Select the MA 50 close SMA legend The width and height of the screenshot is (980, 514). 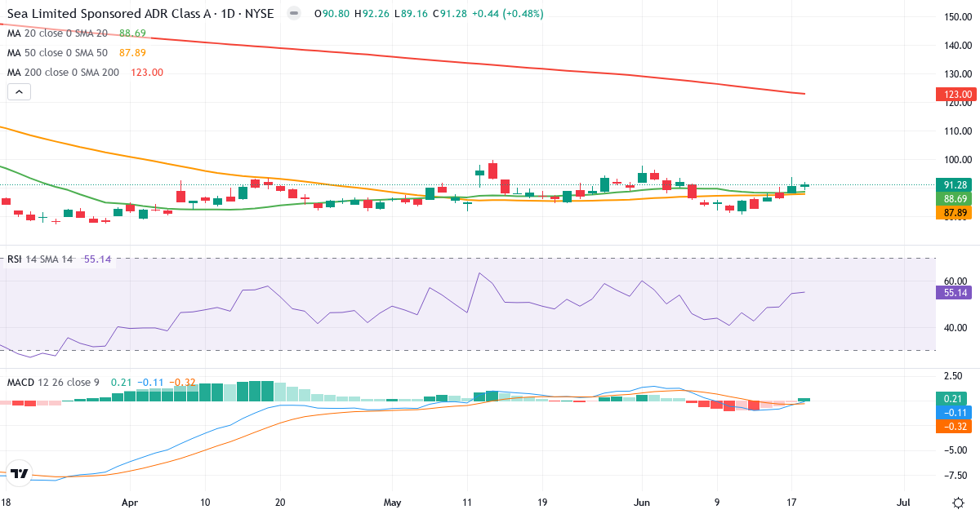tap(57, 52)
